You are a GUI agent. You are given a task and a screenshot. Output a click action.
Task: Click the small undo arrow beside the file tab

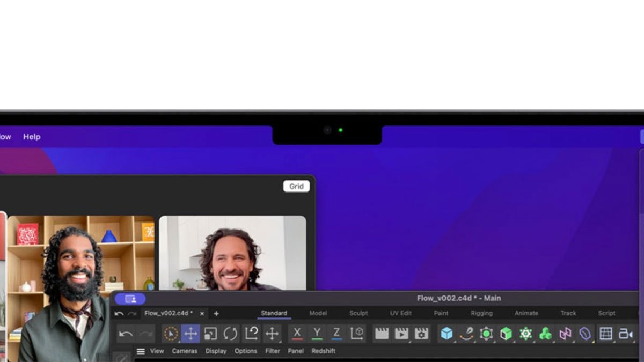tap(119, 313)
